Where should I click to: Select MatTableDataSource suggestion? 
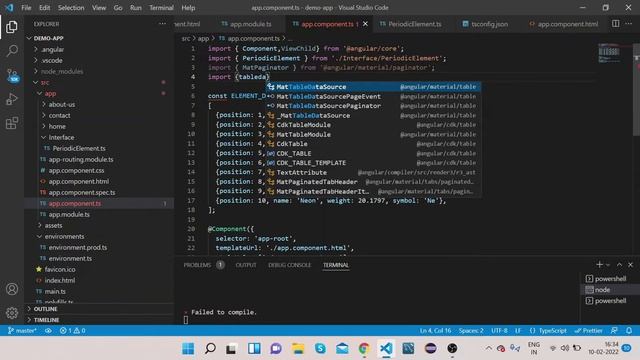tap(373, 87)
